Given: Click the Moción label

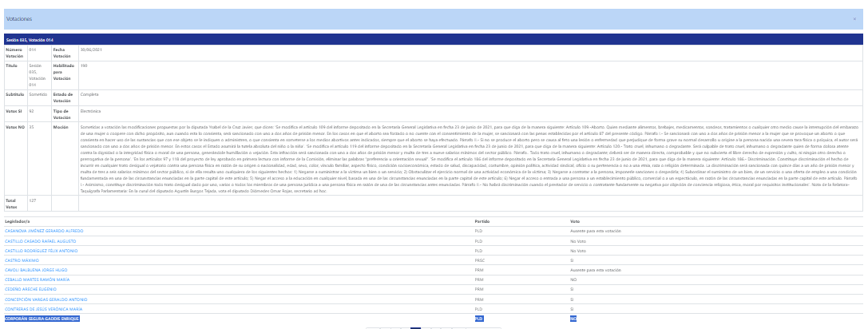Looking at the screenshot, I should tap(61, 128).
